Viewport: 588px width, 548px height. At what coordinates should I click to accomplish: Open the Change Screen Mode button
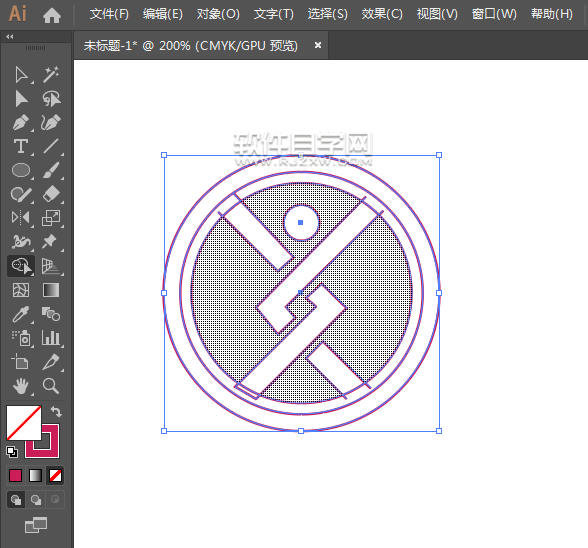(36, 524)
